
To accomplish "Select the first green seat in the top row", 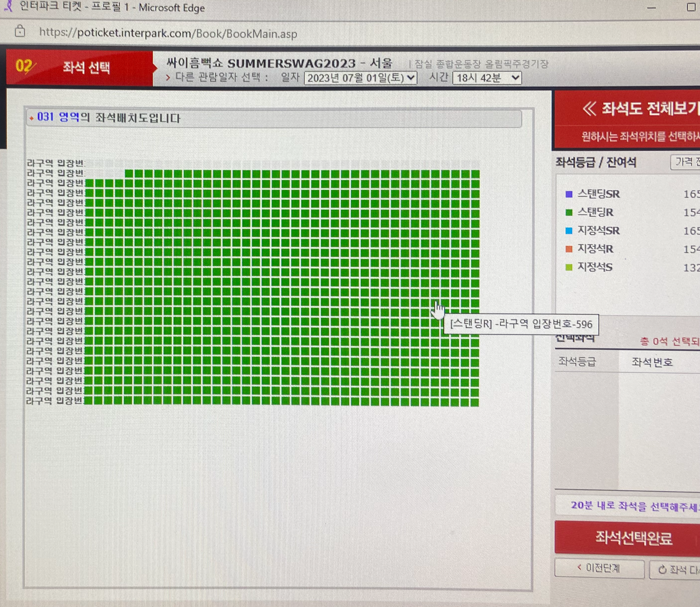I will click(129, 174).
